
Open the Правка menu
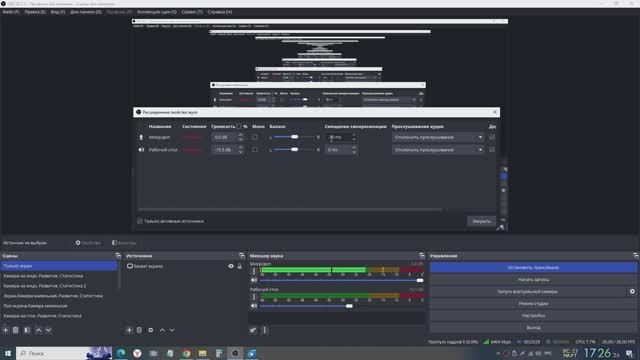[x=35, y=12]
